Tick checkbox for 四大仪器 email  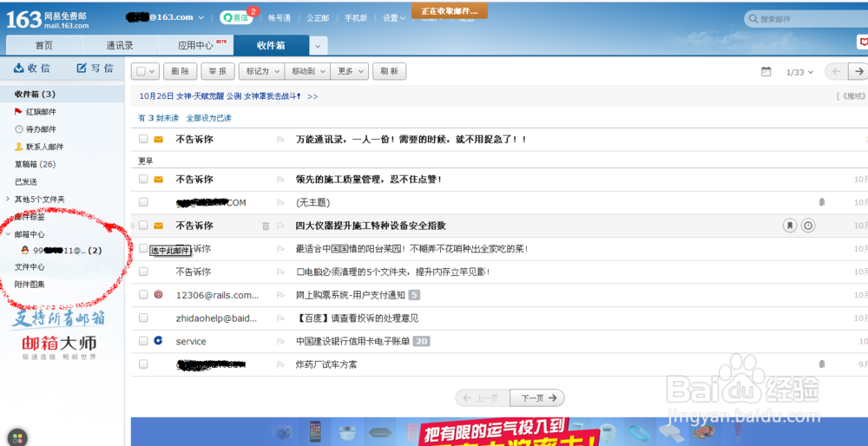143,226
